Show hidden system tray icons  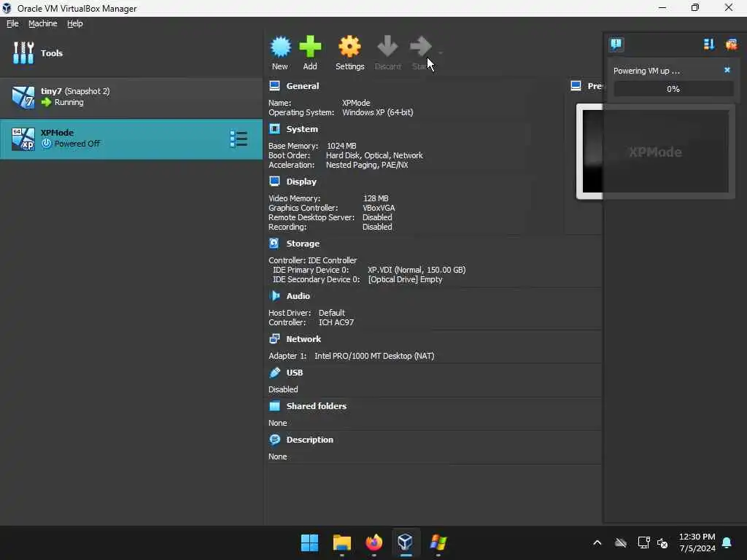pos(597,542)
